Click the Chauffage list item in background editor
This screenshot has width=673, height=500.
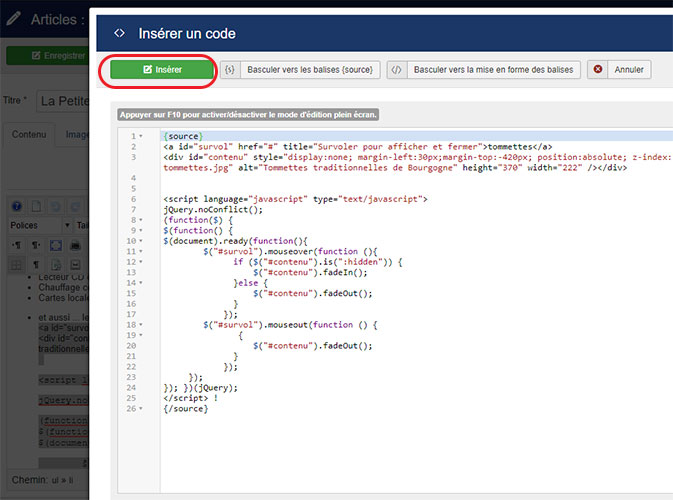pos(63,287)
